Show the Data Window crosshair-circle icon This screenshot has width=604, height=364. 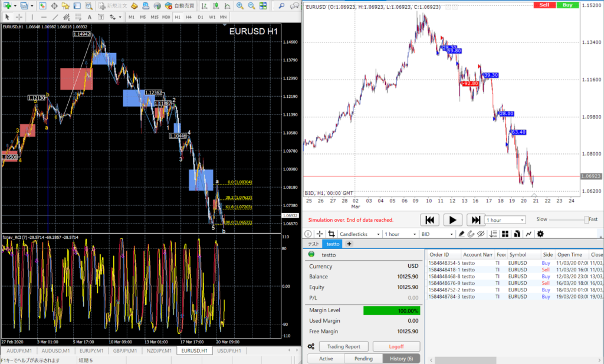54,6
